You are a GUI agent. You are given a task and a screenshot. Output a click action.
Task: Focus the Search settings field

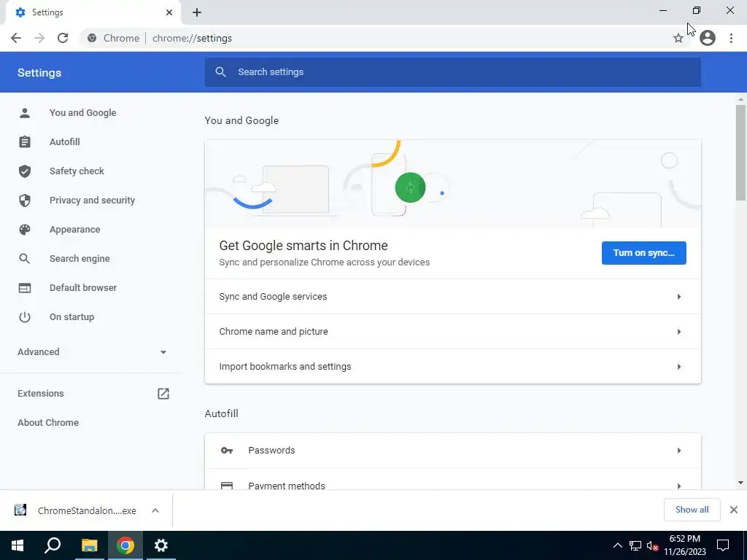pos(452,72)
